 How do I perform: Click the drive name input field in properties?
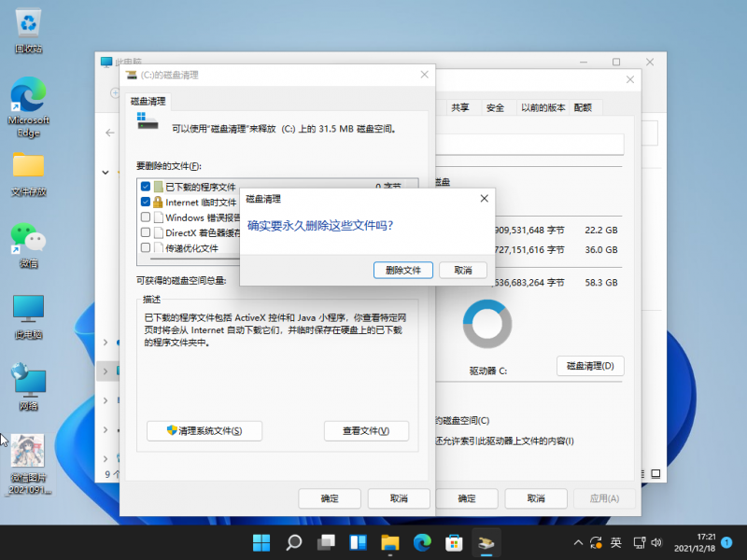tap(529, 144)
